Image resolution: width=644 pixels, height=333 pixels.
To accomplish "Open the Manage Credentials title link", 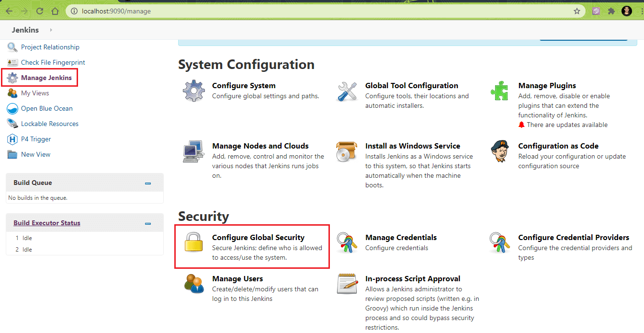I will 401,238.
